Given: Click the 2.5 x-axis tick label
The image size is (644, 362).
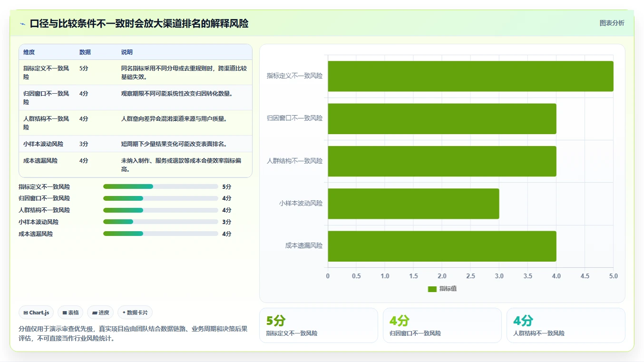Looking at the screenshot, I should 470,276.
